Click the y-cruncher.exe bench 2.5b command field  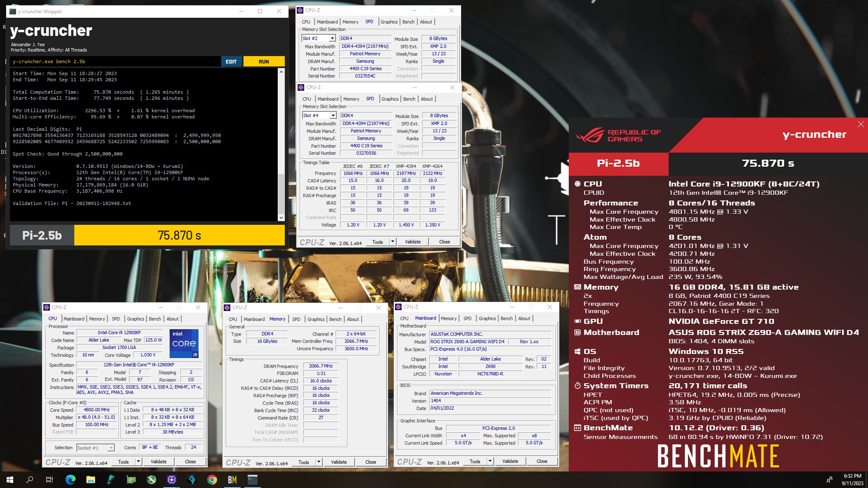[x=116, y=61]
